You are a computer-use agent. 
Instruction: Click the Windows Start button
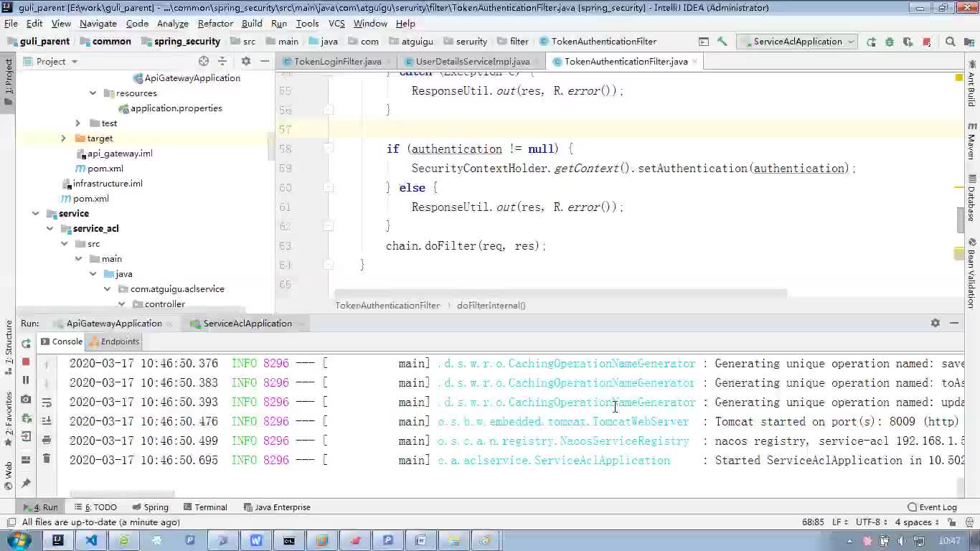(x=17, y=540)
